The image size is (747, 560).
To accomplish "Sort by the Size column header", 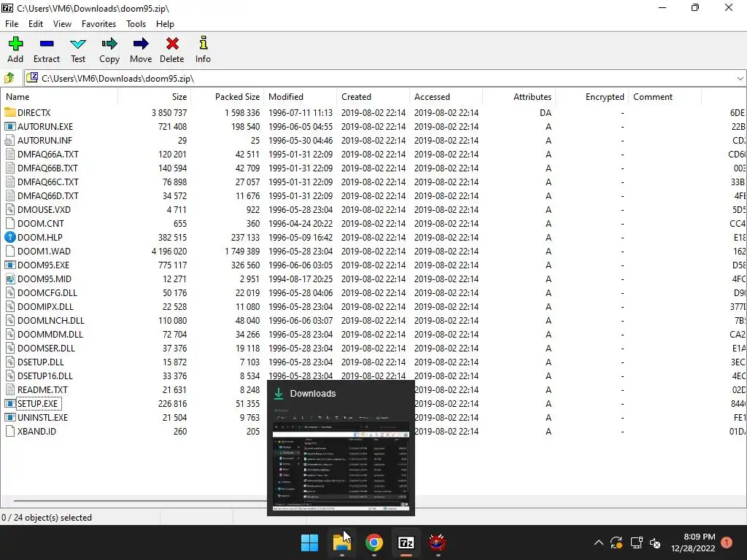I will pyautogui.click(x=155, y=97).
